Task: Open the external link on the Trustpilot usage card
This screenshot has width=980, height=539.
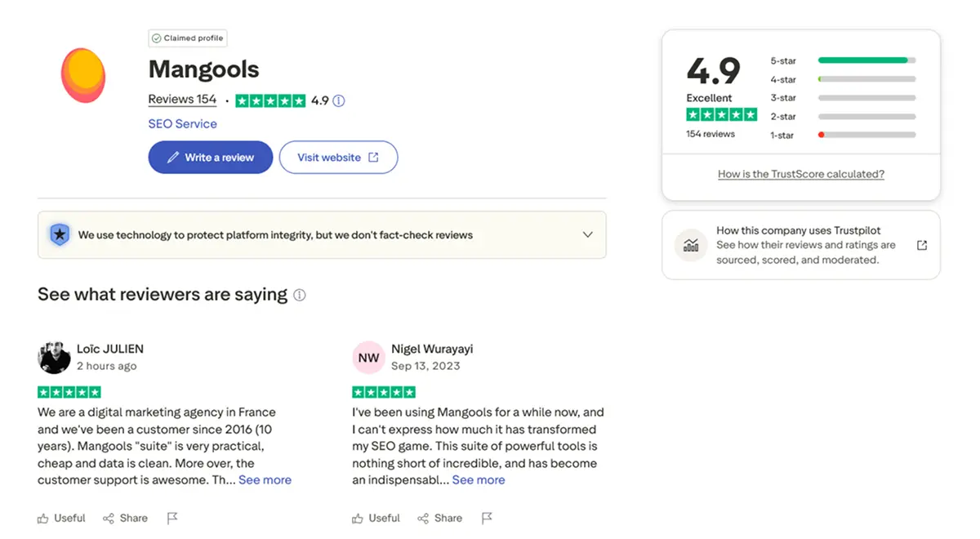Action: 921,244
